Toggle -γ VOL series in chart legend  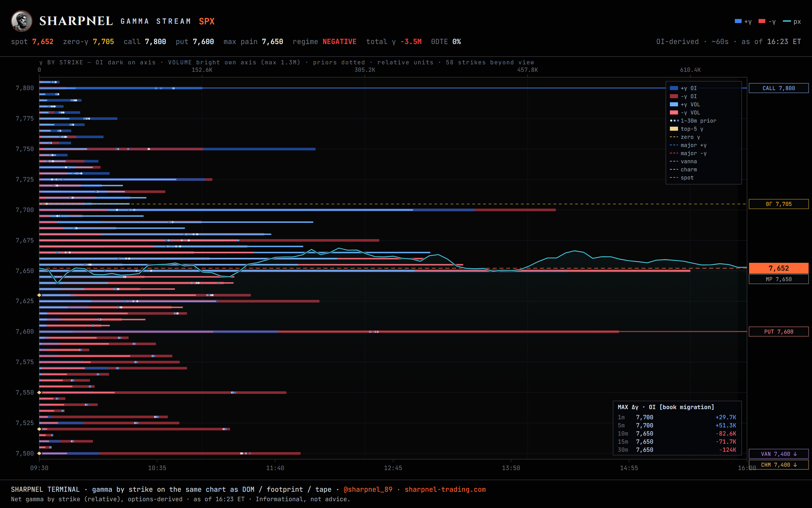tap(685, 112)
